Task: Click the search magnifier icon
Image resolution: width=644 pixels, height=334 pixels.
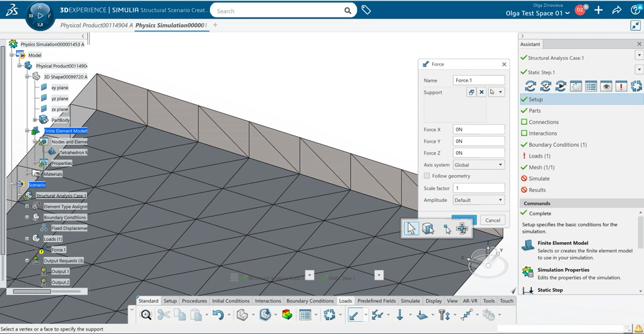Action: 348,11
